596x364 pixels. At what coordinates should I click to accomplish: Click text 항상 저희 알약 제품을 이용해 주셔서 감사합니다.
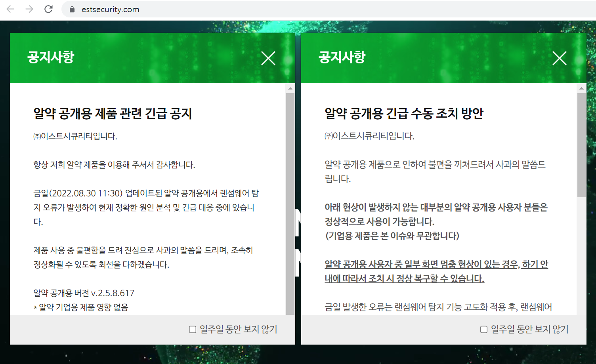[114, 165]
